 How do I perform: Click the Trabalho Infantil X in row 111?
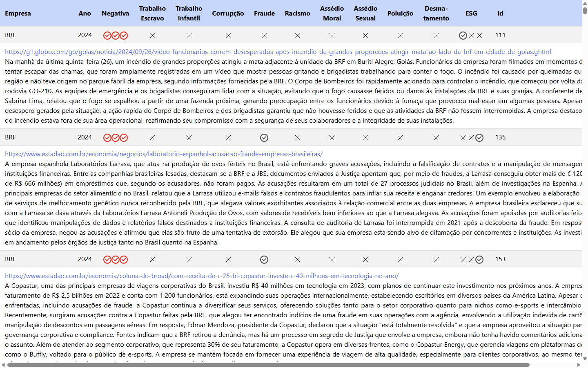(x=189, y=36)
